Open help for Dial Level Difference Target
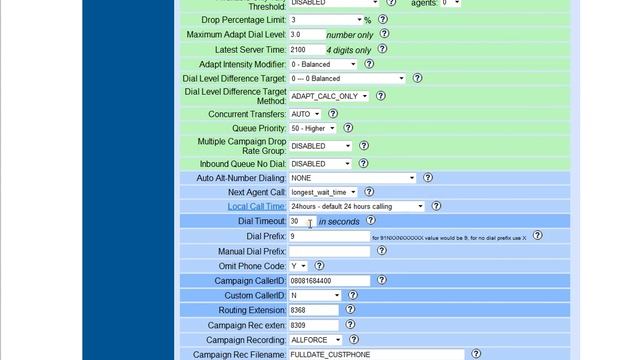640x360 pixels. (x=417, y=78)
